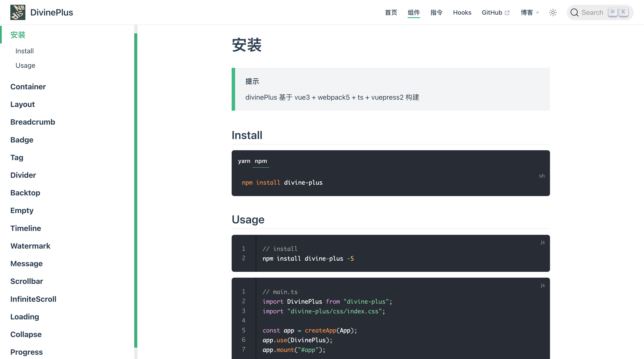Expand InfiniteScroll sidebar item
The height and width of the screenshot is (359, 644).
(x=33, y=299)
